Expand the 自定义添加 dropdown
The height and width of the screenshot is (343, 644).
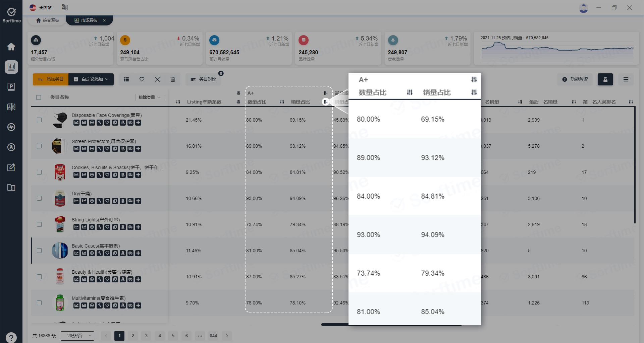click(x=91, y=79)
